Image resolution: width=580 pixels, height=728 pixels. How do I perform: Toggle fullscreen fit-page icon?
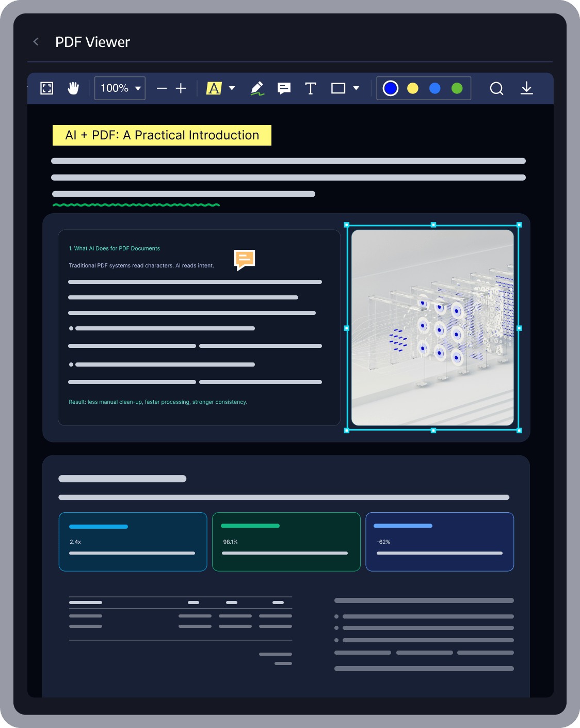(x=47, y=88)
